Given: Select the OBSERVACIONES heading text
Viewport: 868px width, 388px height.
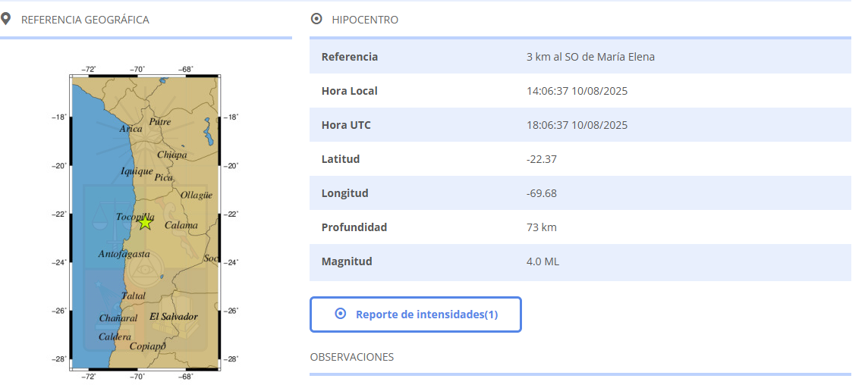Looking at the screenshot, I should click(x=352, y=357).
